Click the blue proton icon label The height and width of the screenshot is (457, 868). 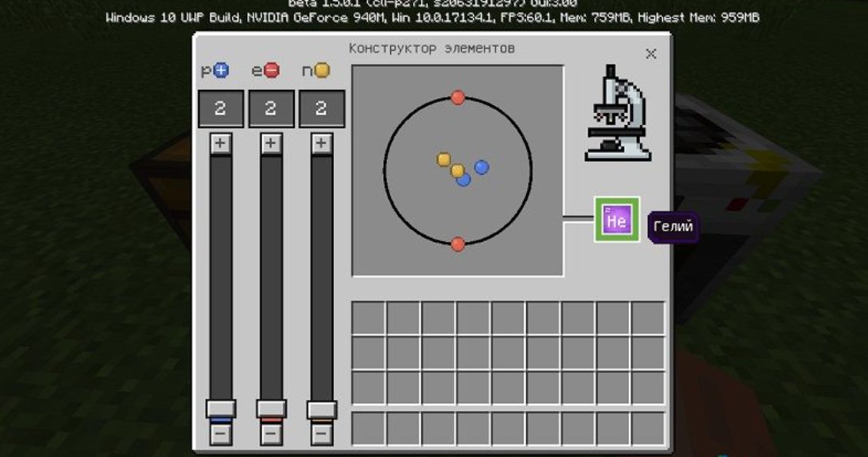coord(221,71)
